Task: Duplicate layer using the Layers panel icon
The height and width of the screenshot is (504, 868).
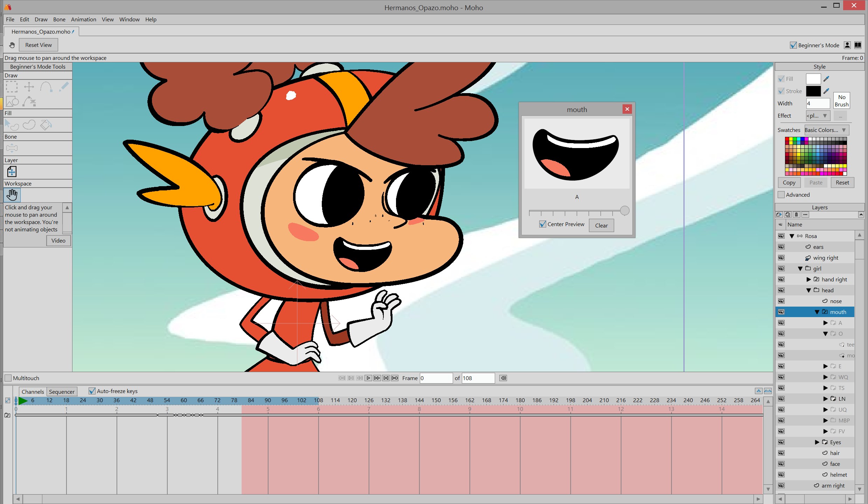Action: [787, 215]
